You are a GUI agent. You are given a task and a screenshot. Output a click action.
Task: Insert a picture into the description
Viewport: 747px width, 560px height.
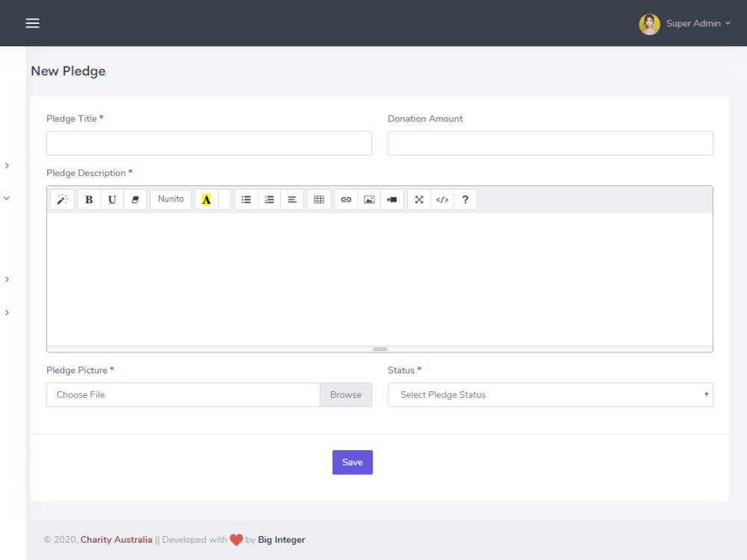[x=369, y=199]
